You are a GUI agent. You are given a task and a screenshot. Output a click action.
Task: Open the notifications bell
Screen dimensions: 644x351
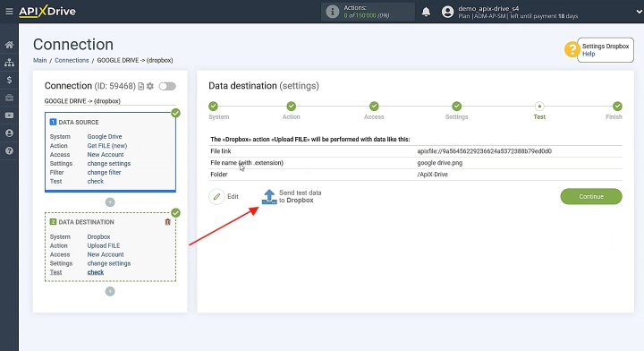[x=427, y=12]
